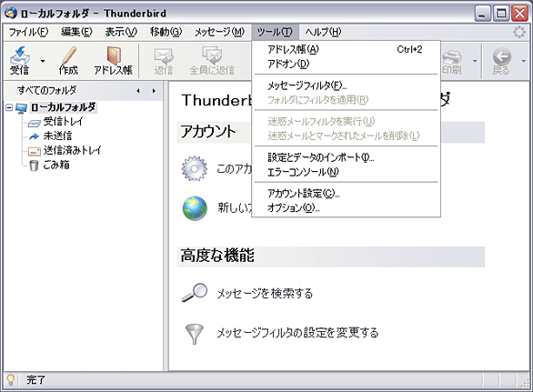Open the 戻る button dropdown arrow
533x392 pixels.
click(524, 61)
